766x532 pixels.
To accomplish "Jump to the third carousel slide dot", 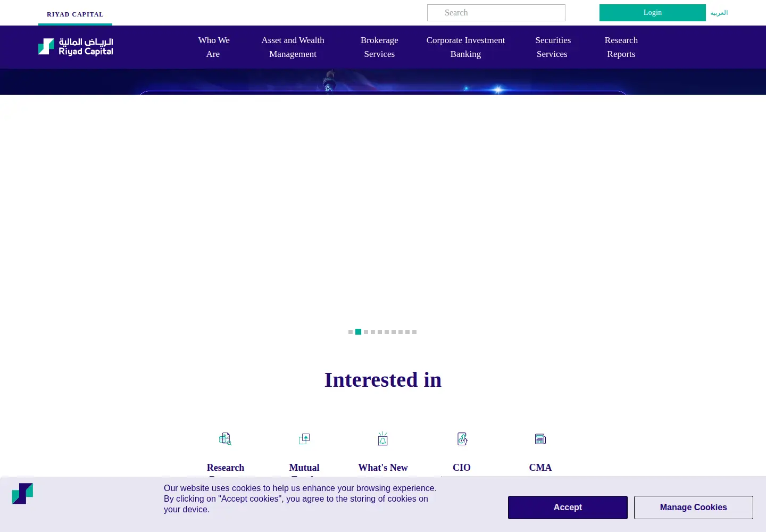I will pos(366,332).
